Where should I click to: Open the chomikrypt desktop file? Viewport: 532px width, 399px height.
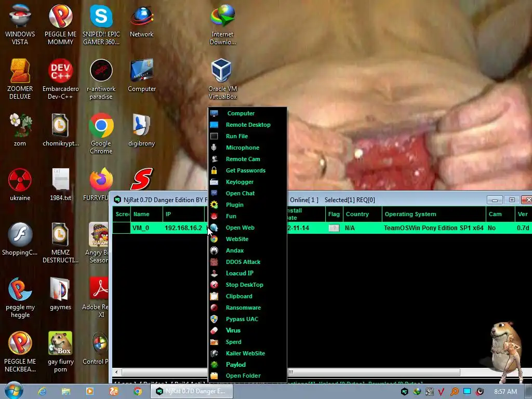(x=60, y=129)
